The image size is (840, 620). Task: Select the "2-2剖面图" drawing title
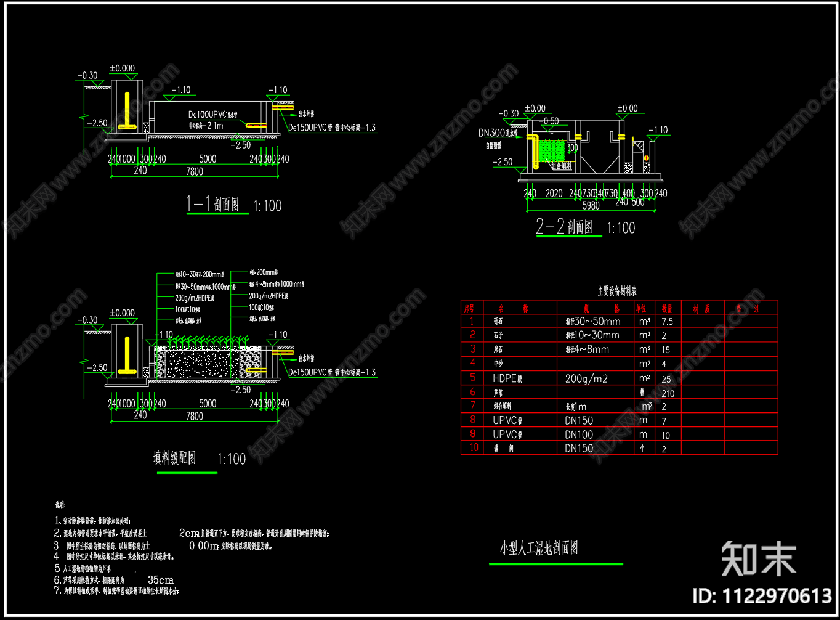coord(564,226)
